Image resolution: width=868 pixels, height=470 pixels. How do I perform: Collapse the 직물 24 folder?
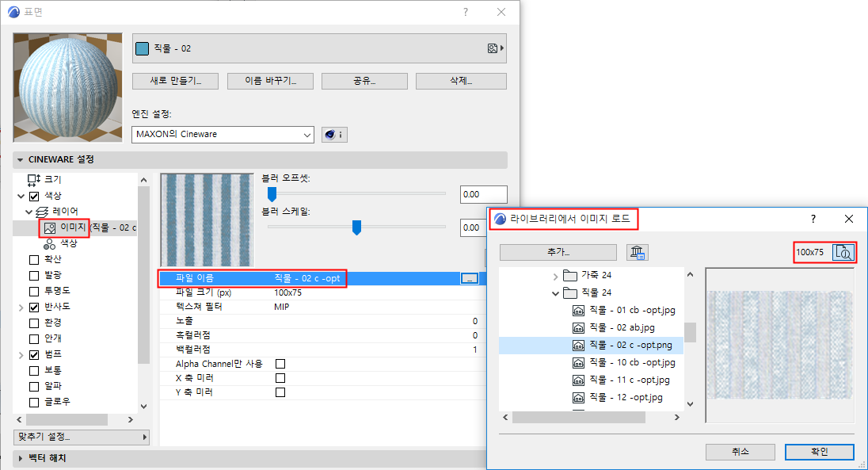[555, 293]
